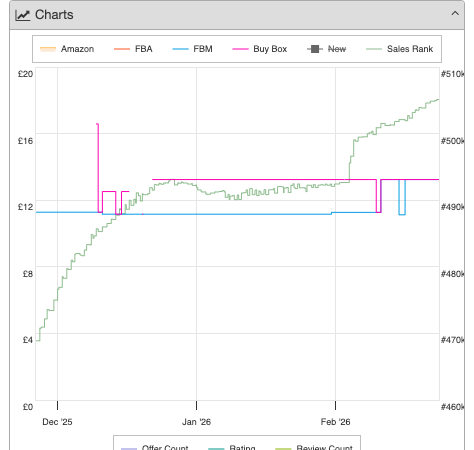
Task: Click the Jan '26 axis label
Action: (x=196, y=422)
